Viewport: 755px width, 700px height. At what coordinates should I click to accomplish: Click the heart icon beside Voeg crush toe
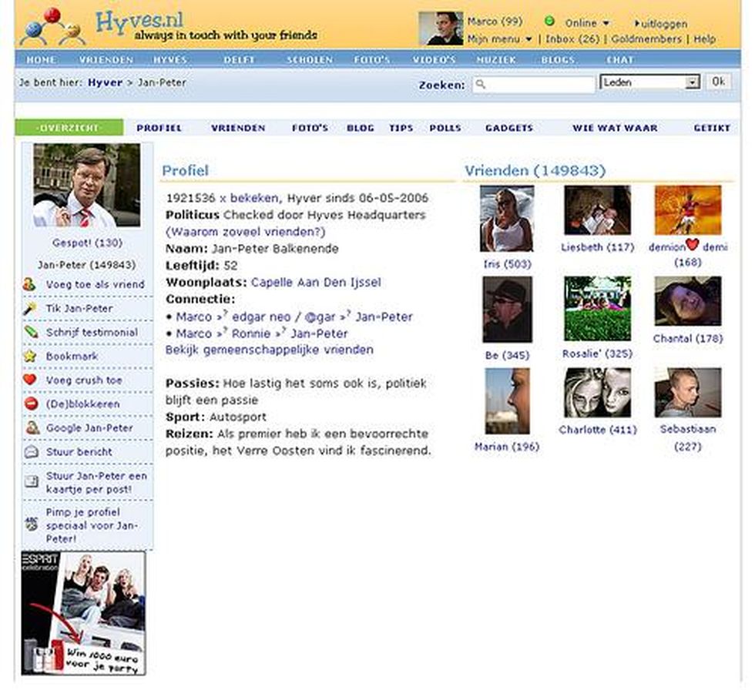point(30,380)
